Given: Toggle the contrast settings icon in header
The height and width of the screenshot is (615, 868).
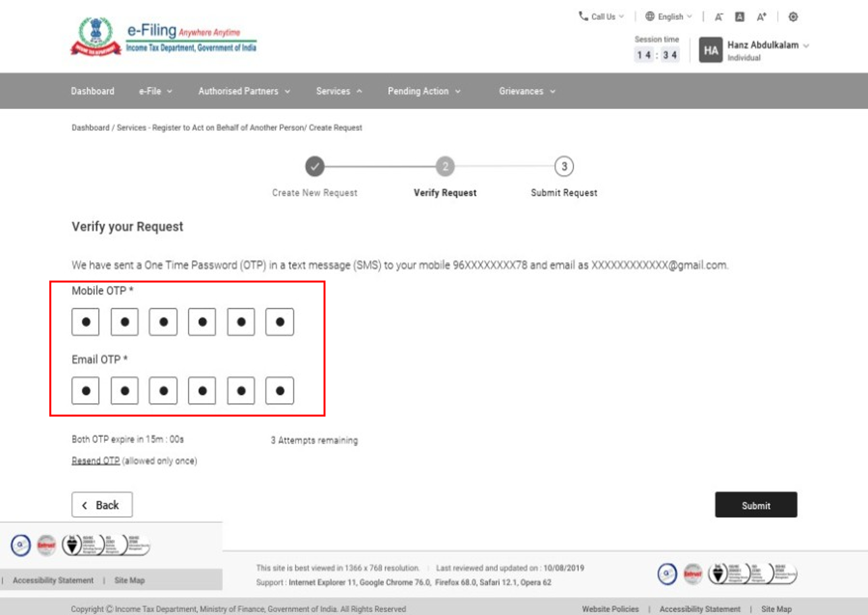Looking at the screenshot, I should 793,17.
